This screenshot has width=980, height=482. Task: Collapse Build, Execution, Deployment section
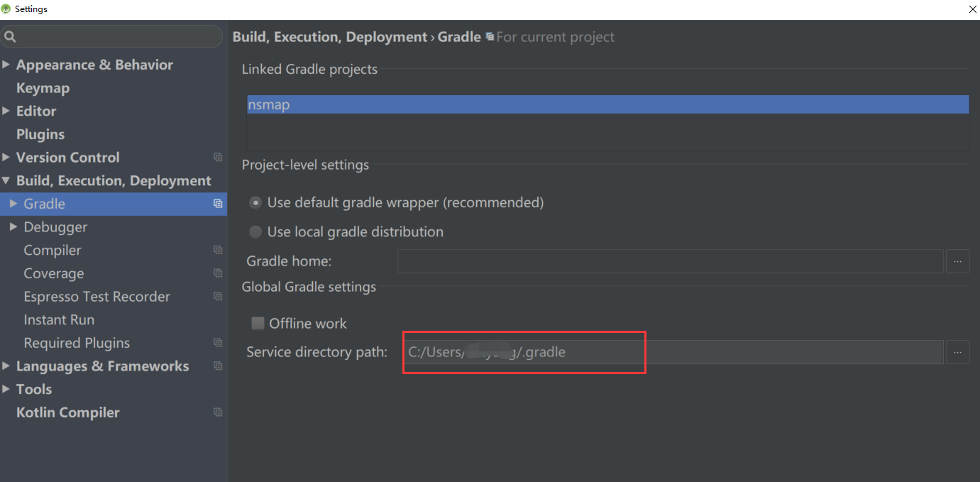coord(6,181)
